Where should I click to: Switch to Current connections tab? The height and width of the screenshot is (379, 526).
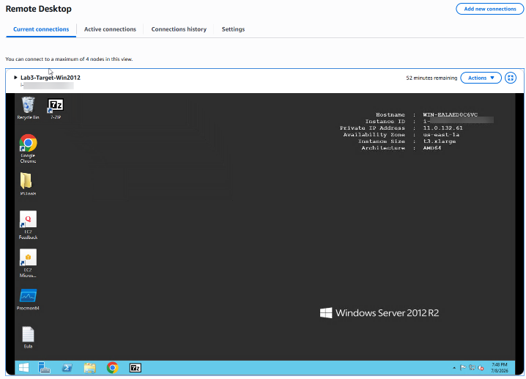tap(41, 29)
